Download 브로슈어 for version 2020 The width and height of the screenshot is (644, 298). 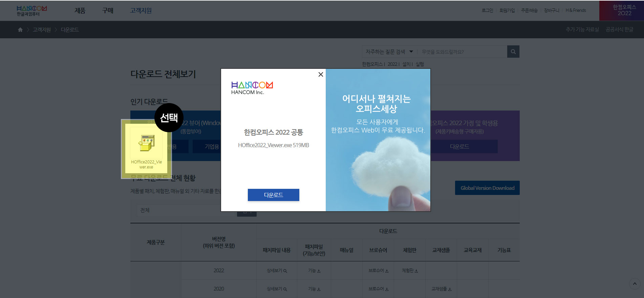tap(378, 289)
